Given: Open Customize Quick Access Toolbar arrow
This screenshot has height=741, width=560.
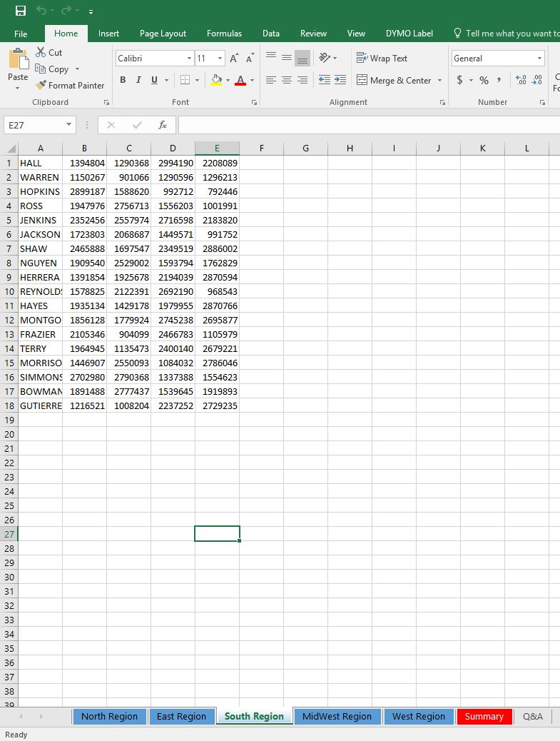Looking at the screenshot, I should click(x=91, y=12).
